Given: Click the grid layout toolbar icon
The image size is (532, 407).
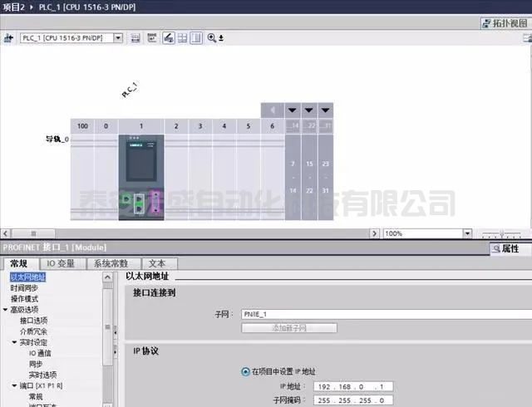Looking at the screenshot, I should pyautogui.click(x=183, y=37).
